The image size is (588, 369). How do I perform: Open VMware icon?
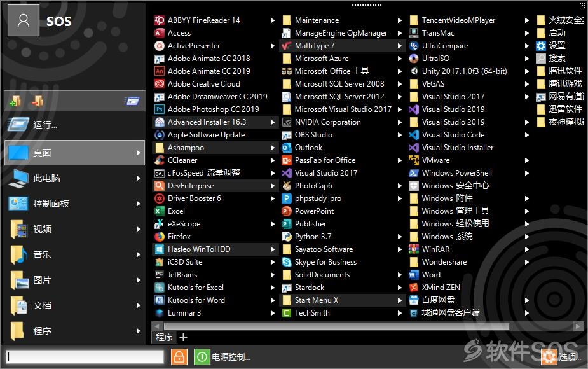click(x=414, y=160)
